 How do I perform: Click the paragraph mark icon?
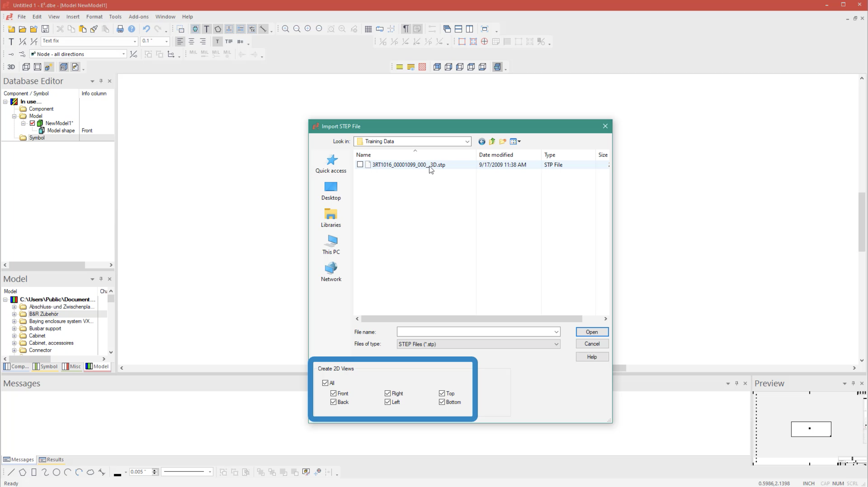pyautogui.click(x=406, y=29)
